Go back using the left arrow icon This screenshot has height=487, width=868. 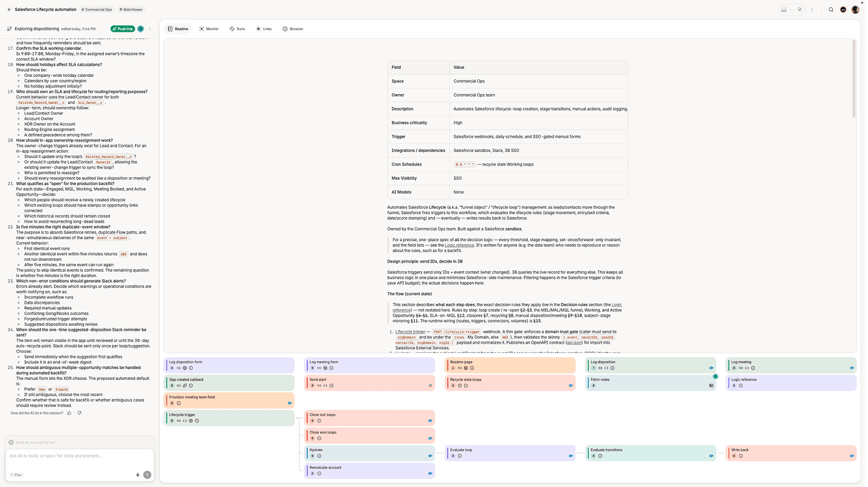coord(9,10)
